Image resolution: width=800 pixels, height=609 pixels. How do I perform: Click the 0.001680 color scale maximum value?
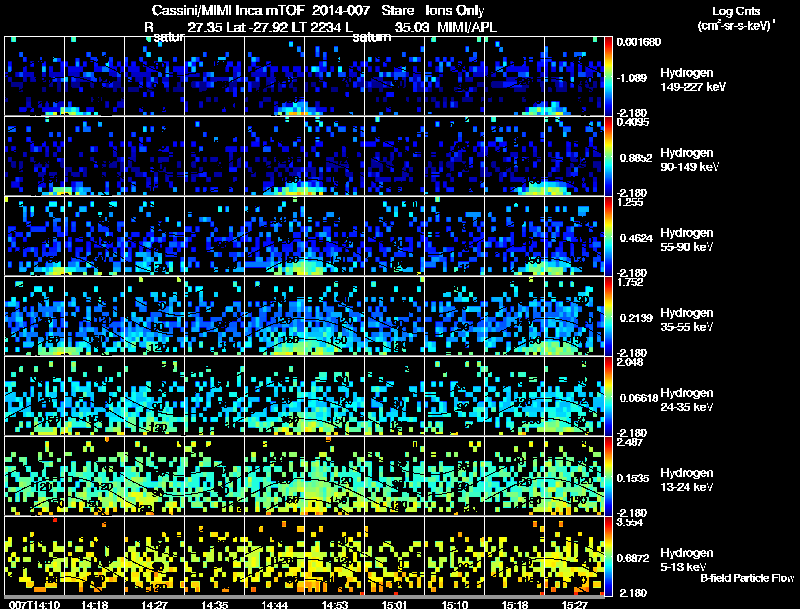click(x=639, y=42)
